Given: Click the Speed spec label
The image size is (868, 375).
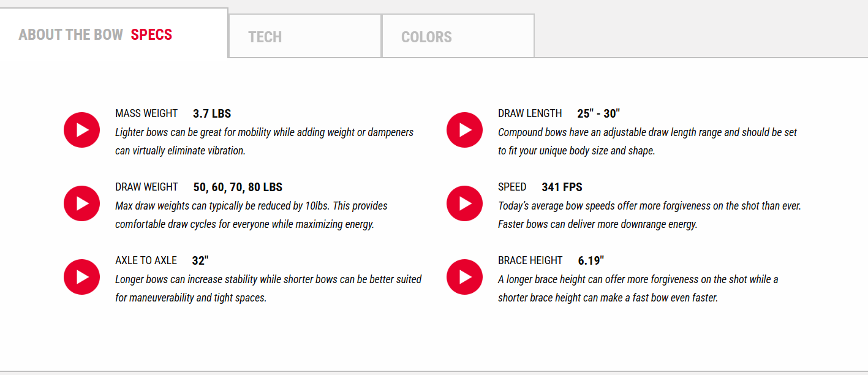Looking at the screenshot, I should point(512,187).
